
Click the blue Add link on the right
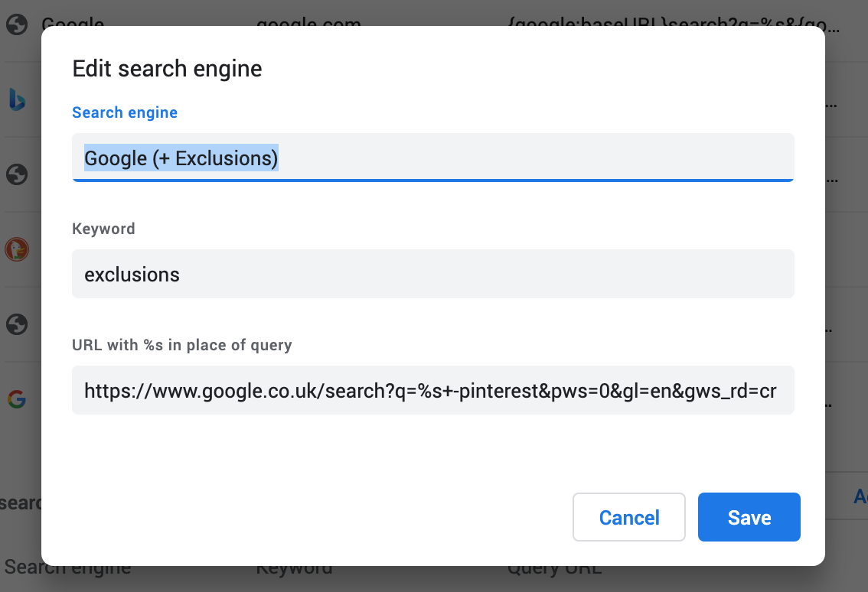(x=859, y=496)
